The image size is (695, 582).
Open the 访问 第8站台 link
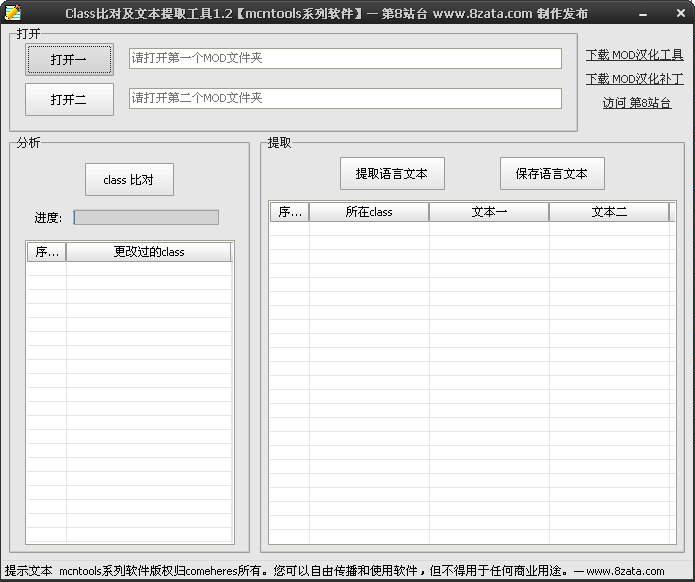636,103
